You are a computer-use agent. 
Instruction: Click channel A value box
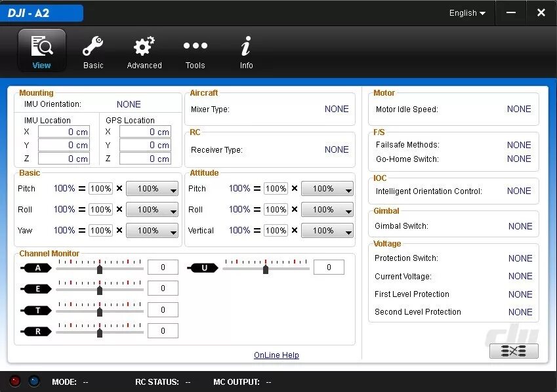coord(163,267)
